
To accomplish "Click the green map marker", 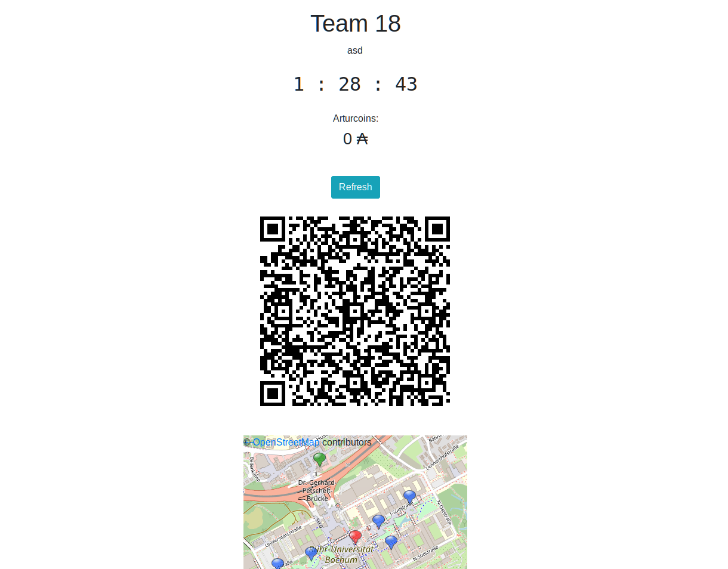I will 320,459.
